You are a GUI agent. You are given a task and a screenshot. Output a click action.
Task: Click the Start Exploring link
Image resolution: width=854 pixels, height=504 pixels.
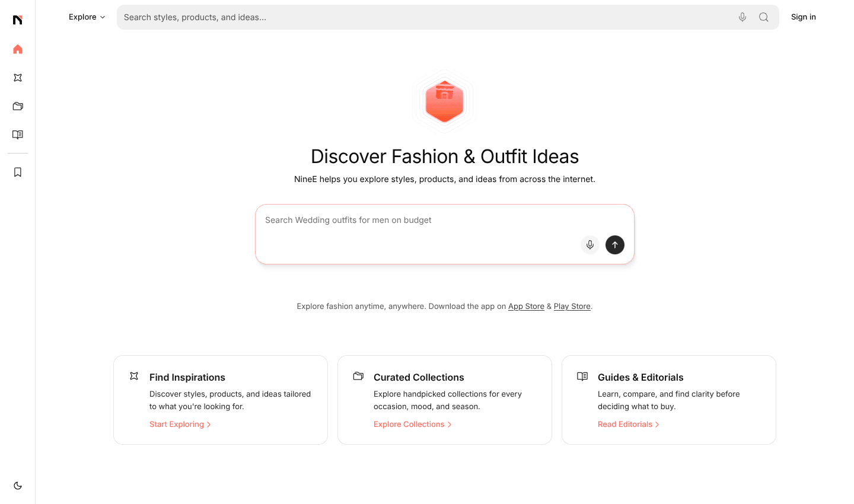coord(180,425)
